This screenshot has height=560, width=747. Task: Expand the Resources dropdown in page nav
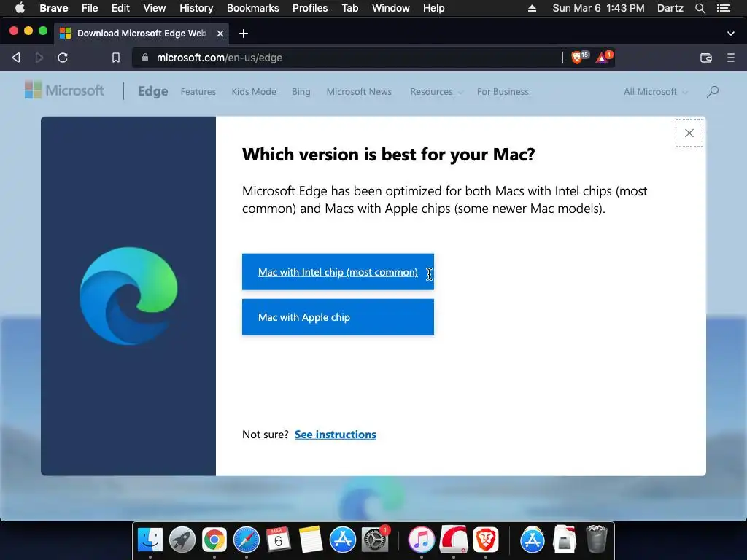pyautogui.click(x=436, y=91)
